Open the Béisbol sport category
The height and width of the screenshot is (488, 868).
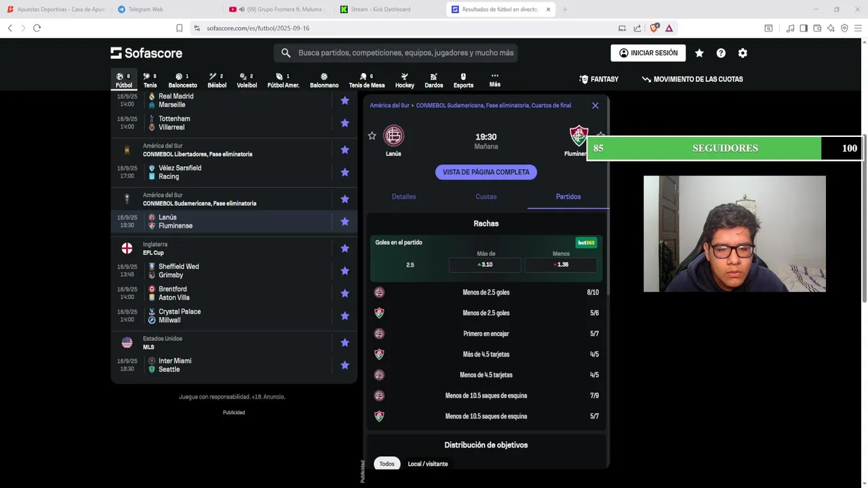tap(217, 80)
